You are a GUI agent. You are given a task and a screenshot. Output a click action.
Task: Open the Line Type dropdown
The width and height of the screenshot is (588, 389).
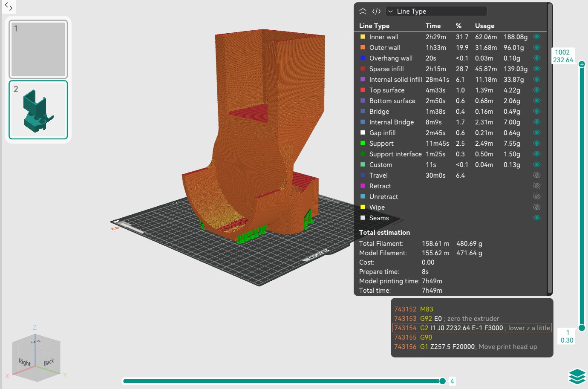tap(436, 12)
